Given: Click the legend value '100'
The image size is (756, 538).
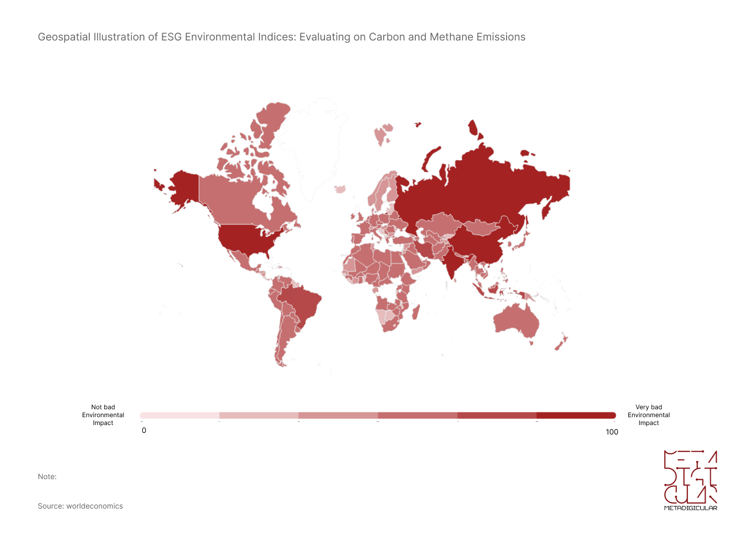Looking at the screenshot, I should coord(612,432).
